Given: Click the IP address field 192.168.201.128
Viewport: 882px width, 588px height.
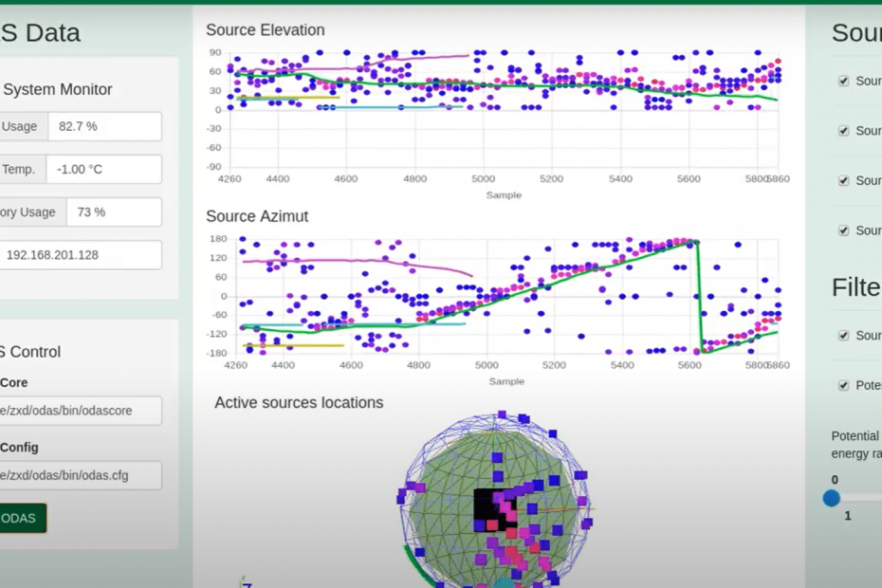Looking at the screenshot, I should pos(80,255).
